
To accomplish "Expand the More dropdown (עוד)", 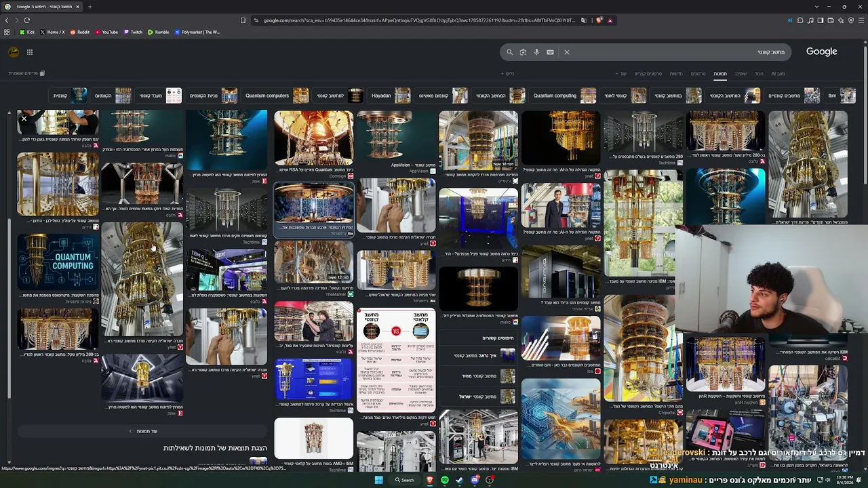I will click(621, 73).
